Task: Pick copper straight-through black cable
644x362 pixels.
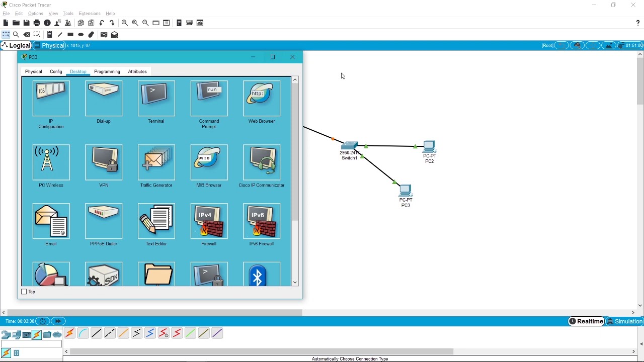Action: [x=97, y=333]
